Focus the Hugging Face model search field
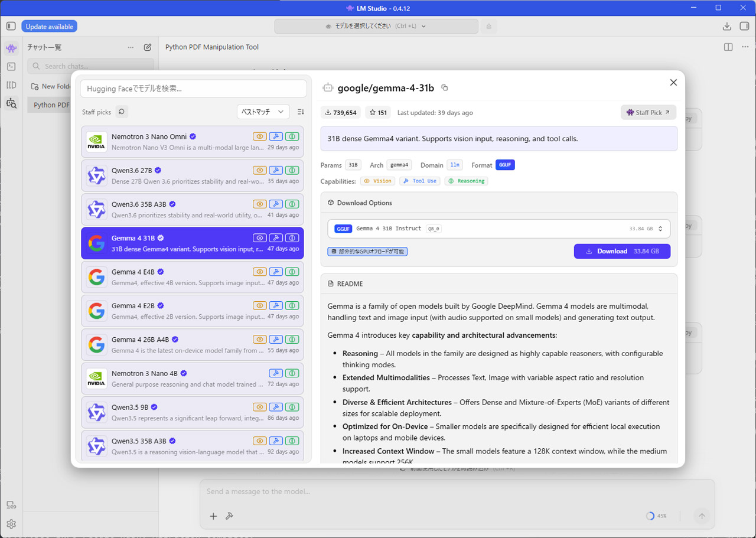Image resolution: width=756 pixels, height=538 pixels. (x=194, y=89)
